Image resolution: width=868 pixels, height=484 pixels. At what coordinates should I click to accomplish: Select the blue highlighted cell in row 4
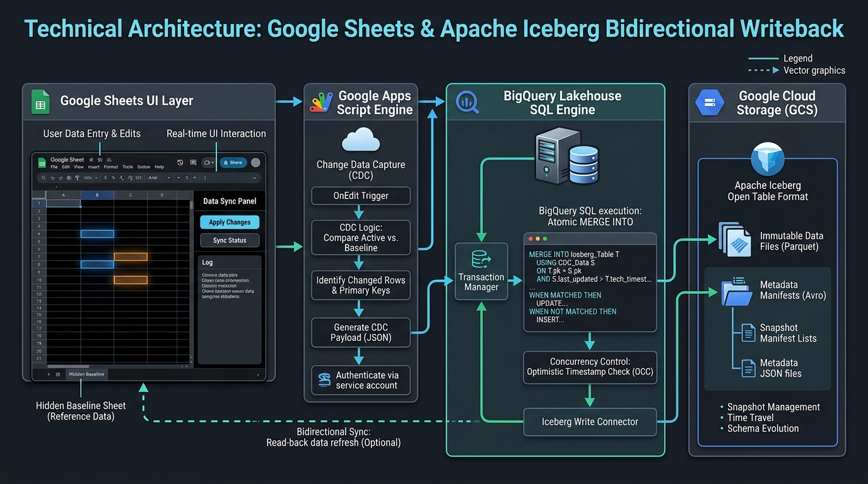(97, 234)
